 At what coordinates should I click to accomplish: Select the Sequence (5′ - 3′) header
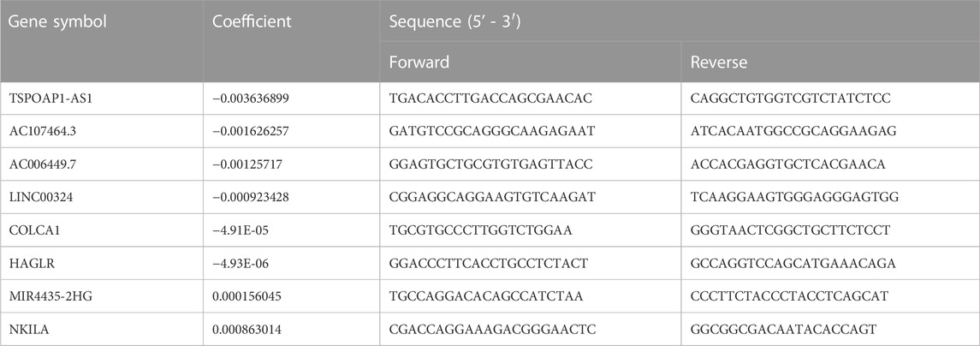pos(680,21)
